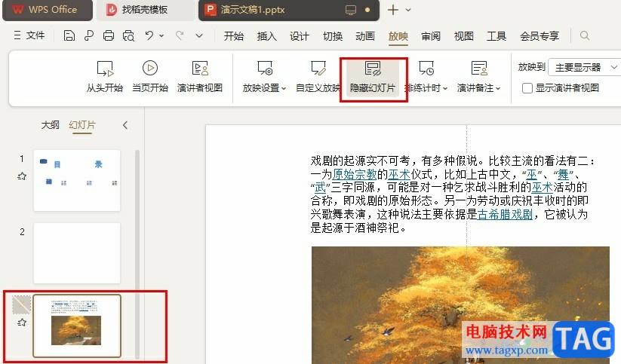Select slide 3 thumbnail with tree image
The width and height of the screenshot is (621, 364).
(77, 326)
